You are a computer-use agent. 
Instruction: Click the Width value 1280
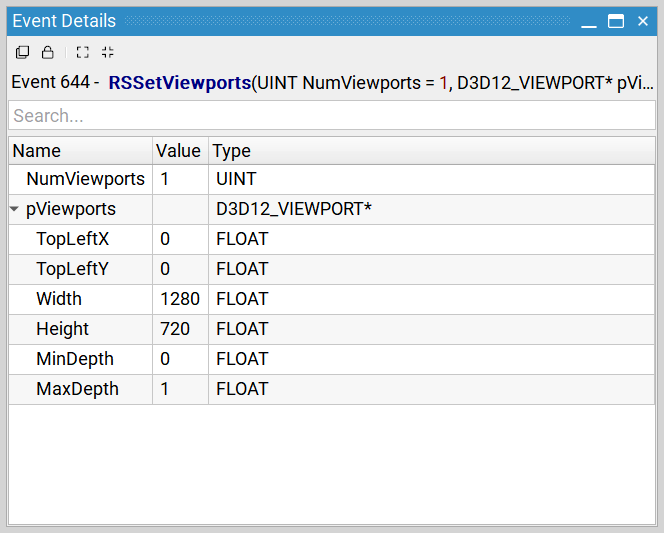pos(180,300)
